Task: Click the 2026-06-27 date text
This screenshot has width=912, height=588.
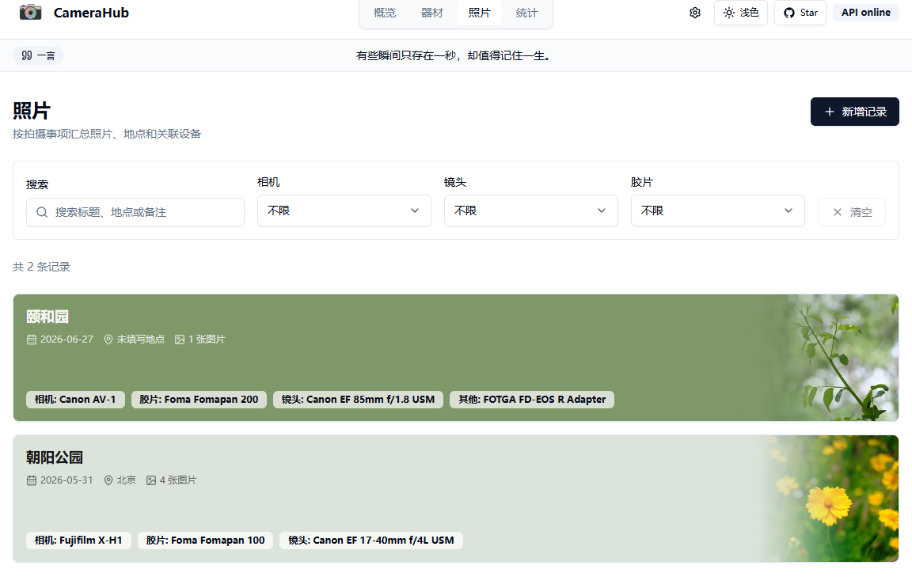Action: (x=66, y=340)
